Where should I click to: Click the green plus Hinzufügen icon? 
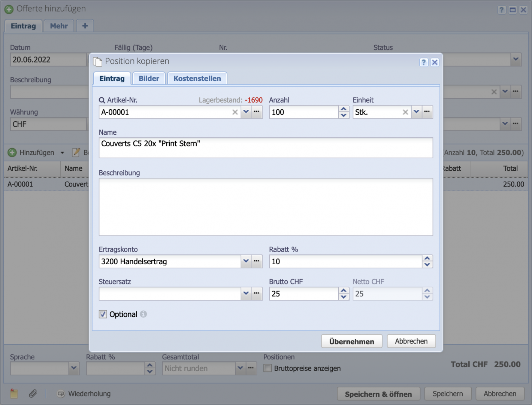[12, 152]
